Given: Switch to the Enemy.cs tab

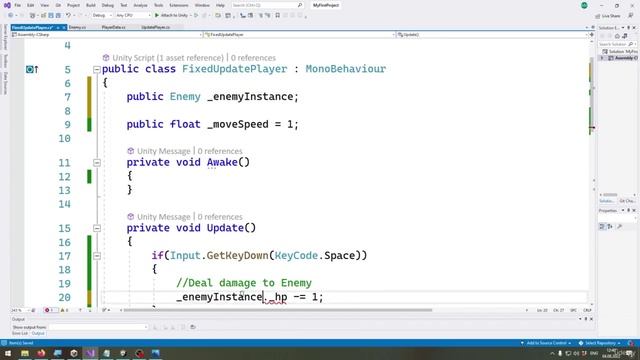Looking at the screenshot, I should [77, 27].
